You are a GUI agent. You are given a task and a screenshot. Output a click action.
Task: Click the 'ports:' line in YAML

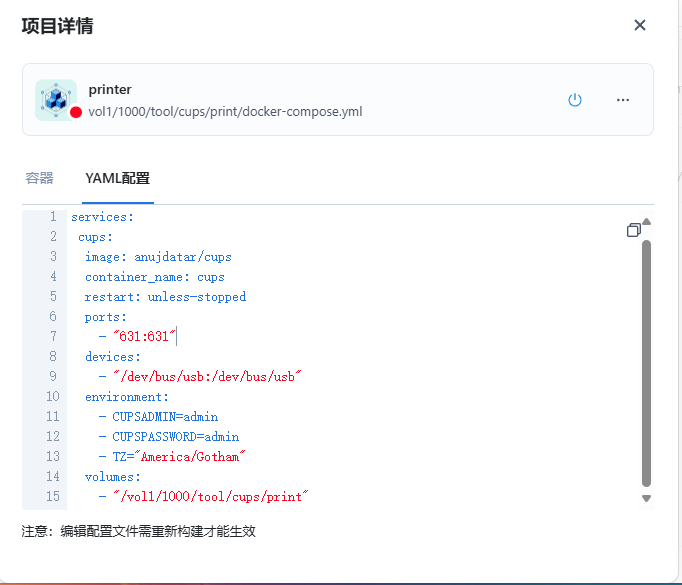pyautogui.click(x=106, y=317)
